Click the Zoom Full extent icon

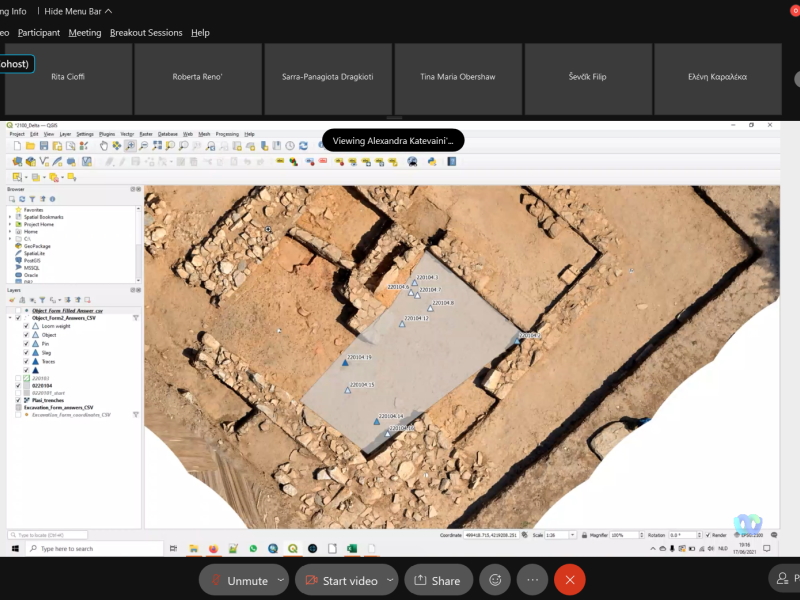coord(157,146)
